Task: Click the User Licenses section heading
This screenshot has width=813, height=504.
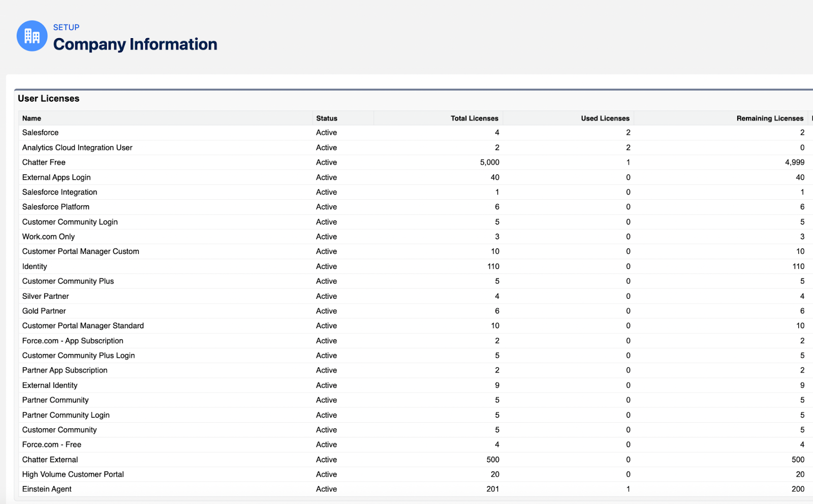Action: coord(49,99)
